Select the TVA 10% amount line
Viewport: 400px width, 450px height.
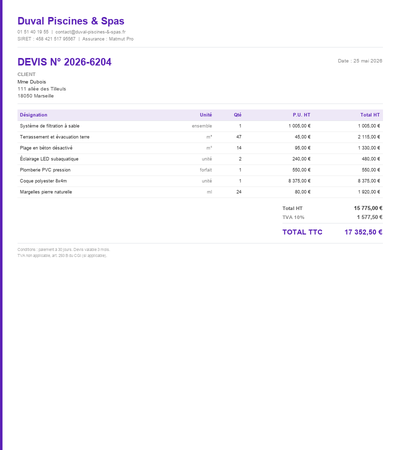[x=332, y=217]
